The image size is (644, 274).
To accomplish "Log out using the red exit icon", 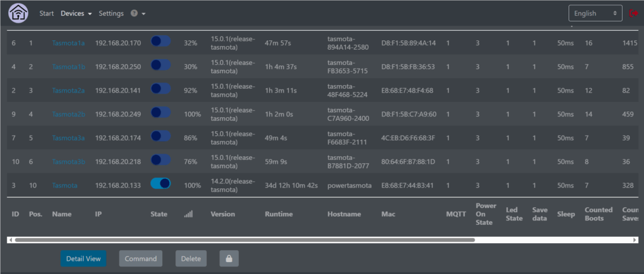I will [x=633, y=13].
